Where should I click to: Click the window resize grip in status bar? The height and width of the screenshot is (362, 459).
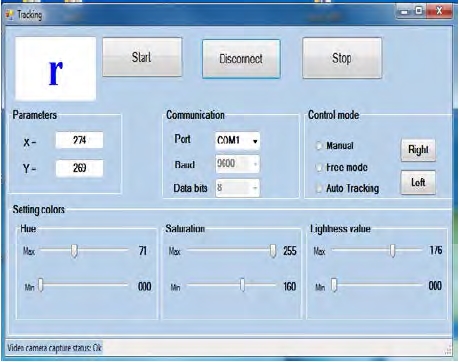click(448, 350)
